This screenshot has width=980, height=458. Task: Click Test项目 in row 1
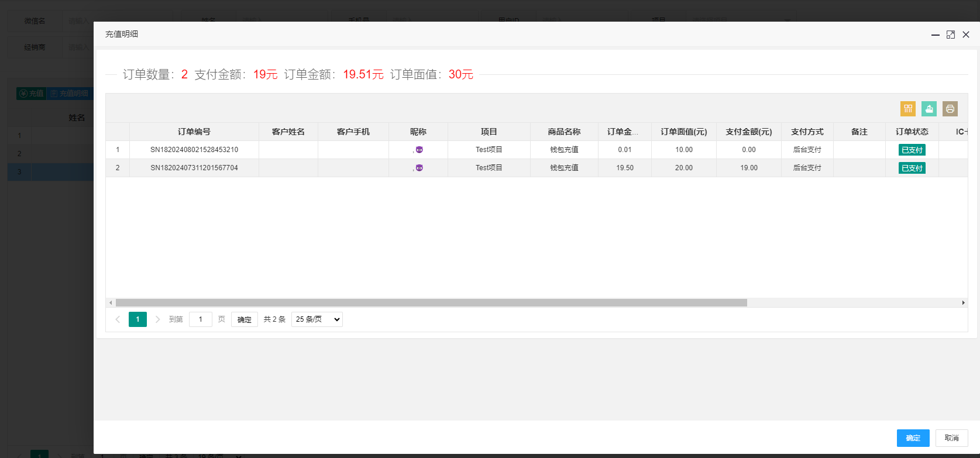click(489, 150)
